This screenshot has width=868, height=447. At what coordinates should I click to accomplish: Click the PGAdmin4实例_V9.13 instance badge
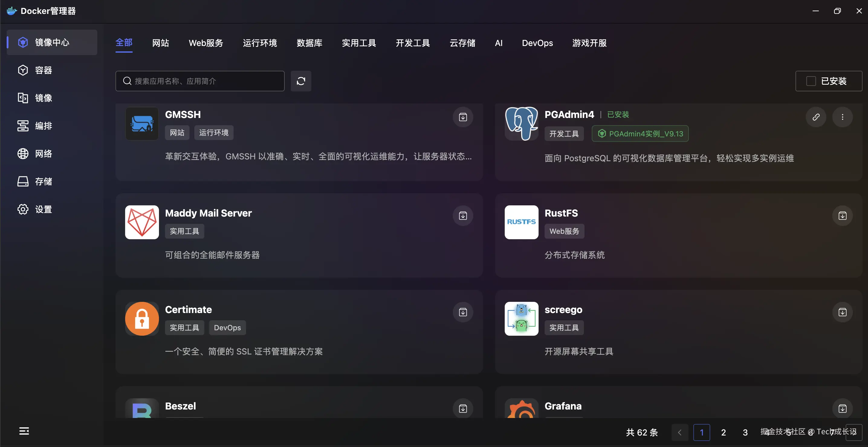(640, 133)
